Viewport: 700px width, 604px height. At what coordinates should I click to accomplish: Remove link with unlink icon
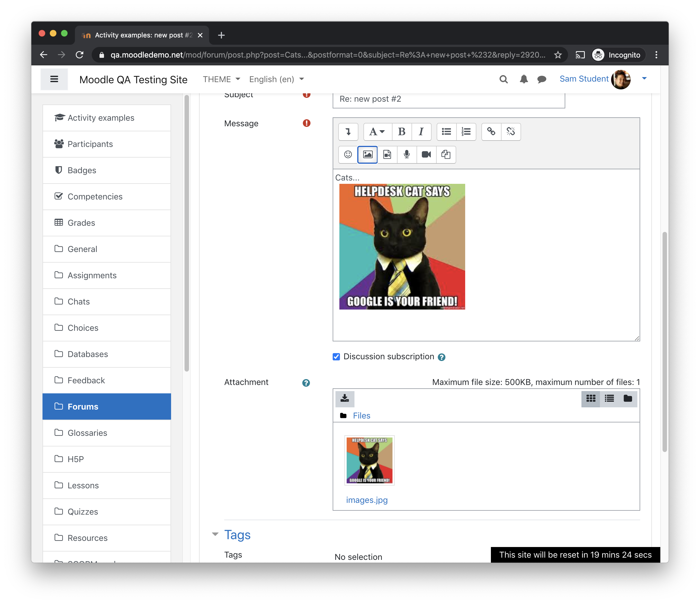point(511,132)
